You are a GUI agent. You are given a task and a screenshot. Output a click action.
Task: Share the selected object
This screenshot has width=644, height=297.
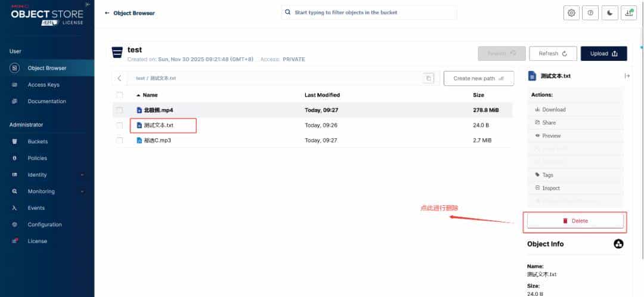(575, 123)
